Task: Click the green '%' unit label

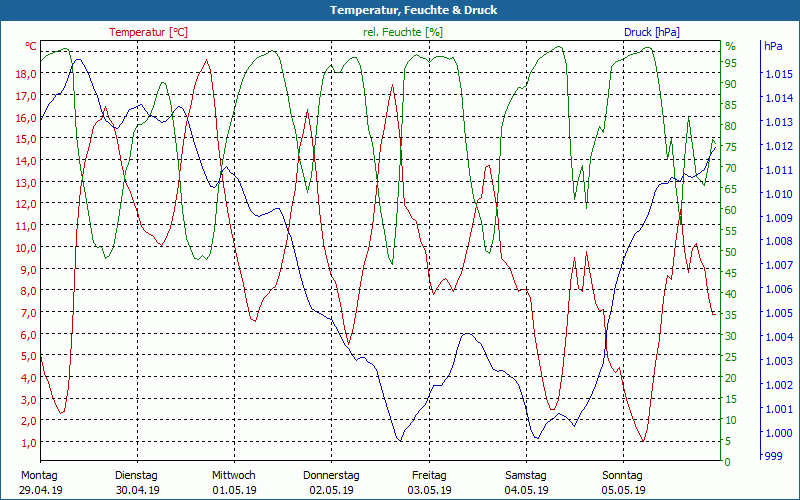Action: point(730,46)
